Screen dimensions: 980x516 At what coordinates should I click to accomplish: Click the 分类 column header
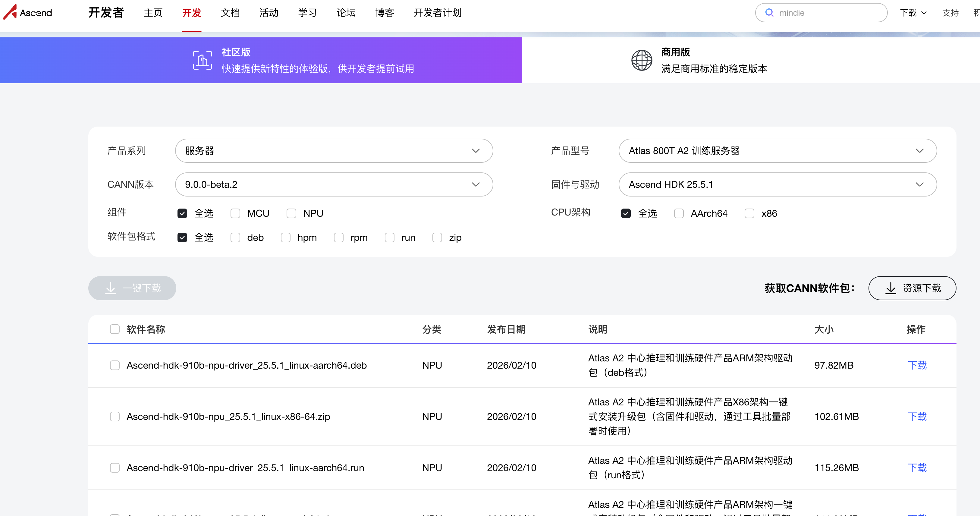click(432, 329)
